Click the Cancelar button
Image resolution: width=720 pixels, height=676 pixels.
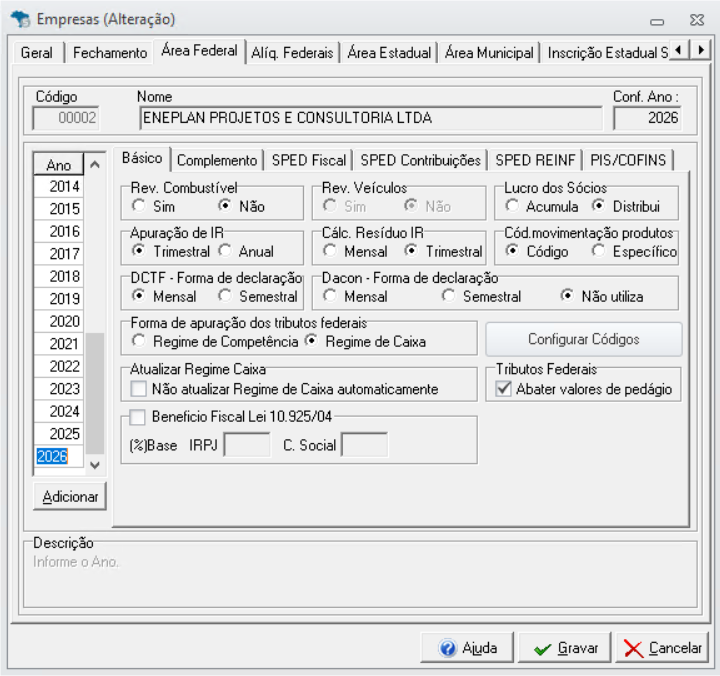pyautogui.click(x=662, y=648)
